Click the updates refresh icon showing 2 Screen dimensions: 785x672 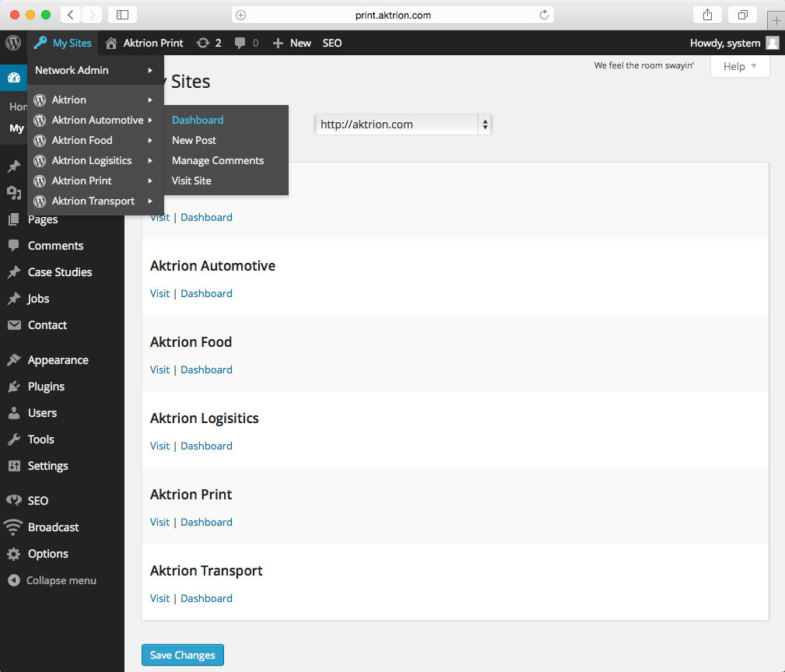203,43
